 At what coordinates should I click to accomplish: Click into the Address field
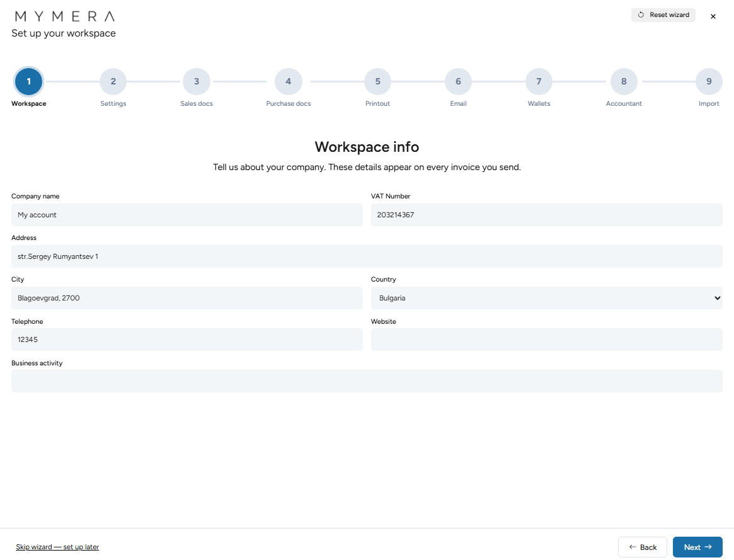pos(367,256)
